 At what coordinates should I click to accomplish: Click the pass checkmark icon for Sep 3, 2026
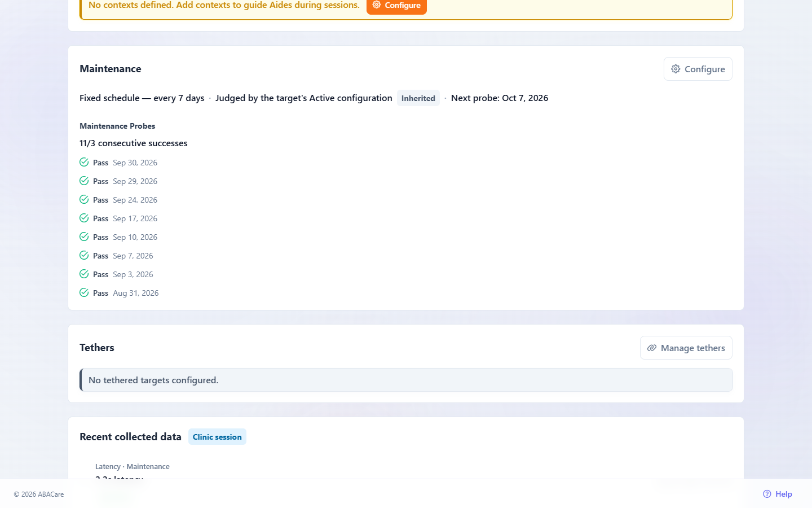(x=84, y=274)
